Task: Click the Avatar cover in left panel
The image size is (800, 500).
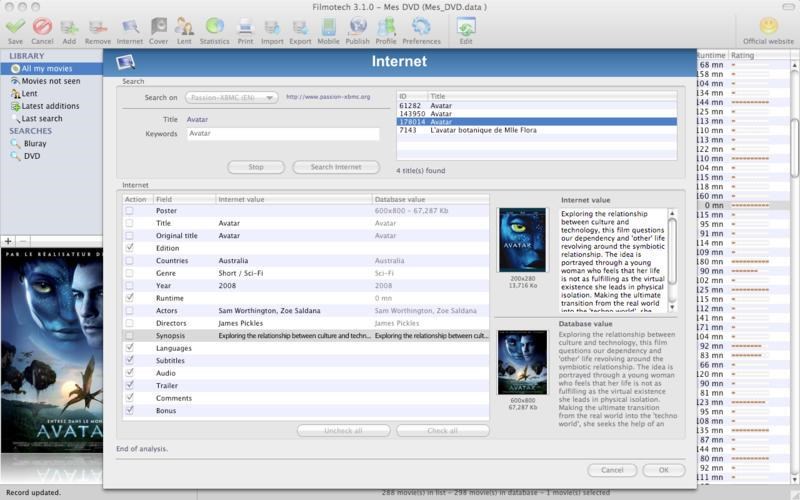Action: 52,351
